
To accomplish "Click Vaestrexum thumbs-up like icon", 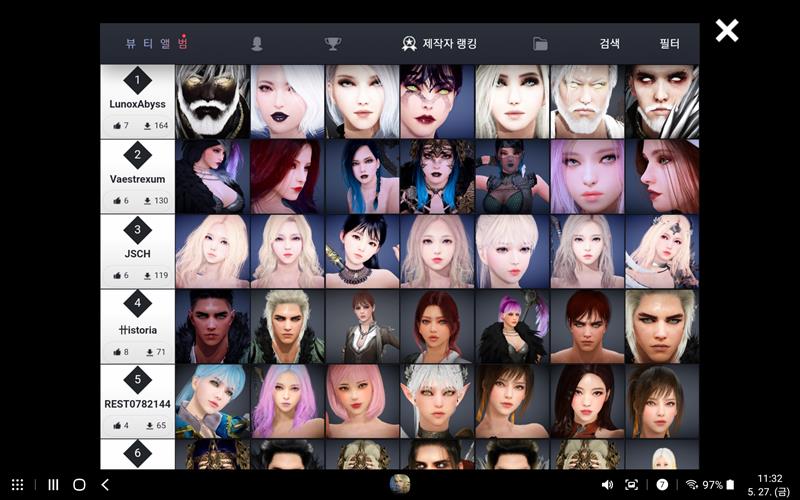I will [x=117, y=201].
